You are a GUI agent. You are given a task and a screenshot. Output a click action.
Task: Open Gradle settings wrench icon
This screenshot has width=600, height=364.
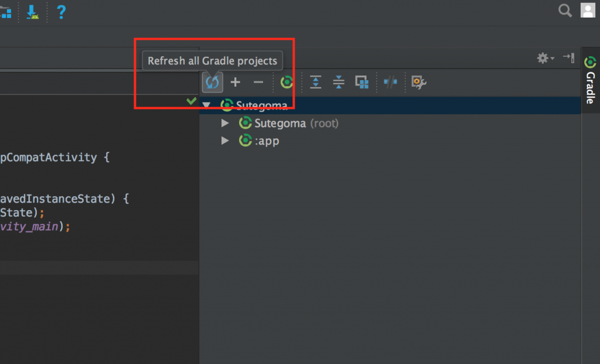[x=418, y=83]
